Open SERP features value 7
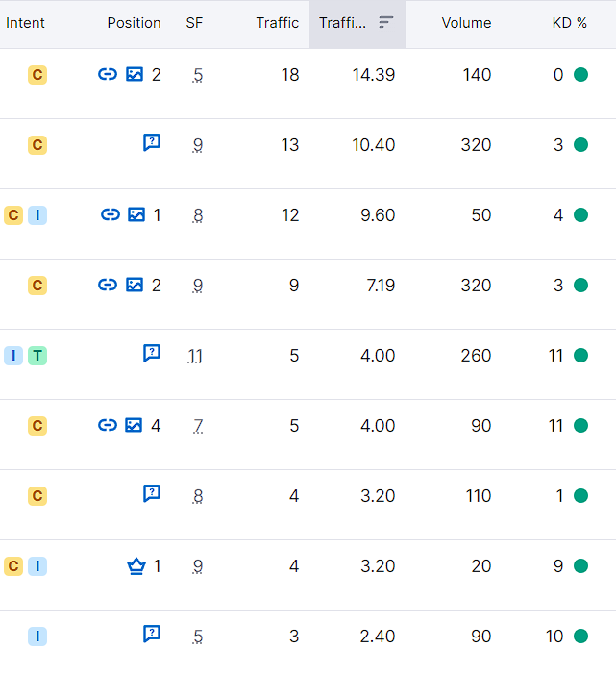The width and height of the screenshot is (616, 674). click(x=198, y=426)
